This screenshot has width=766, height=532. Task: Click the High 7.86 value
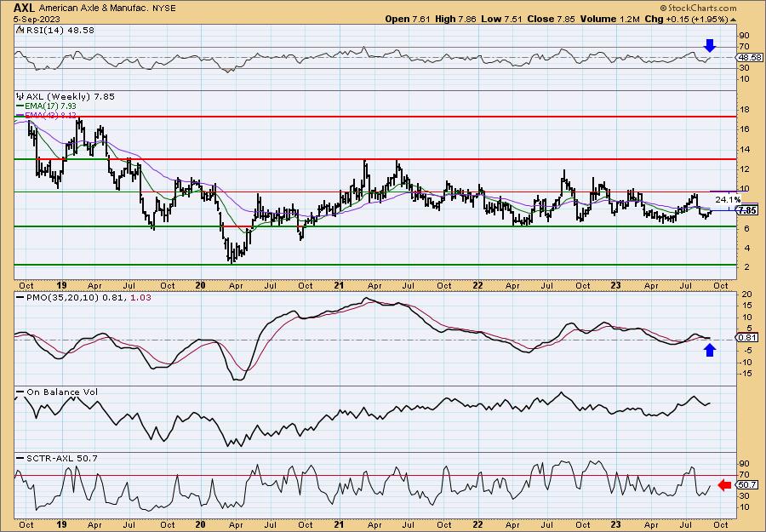tap(456, 19)
